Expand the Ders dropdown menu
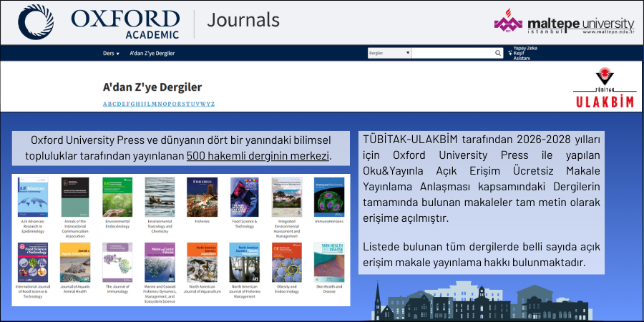The height and width of the screenshot is (322, 644). click(x=111, y=54)
